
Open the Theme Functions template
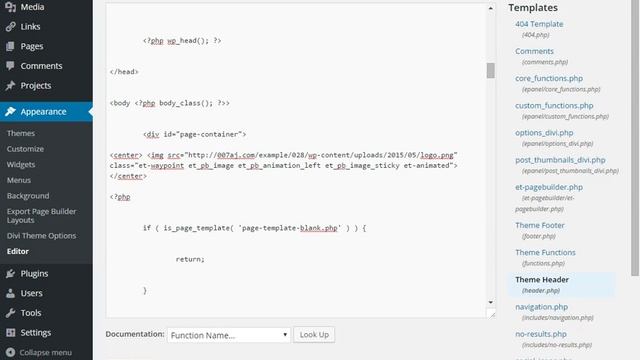(545, 252)
